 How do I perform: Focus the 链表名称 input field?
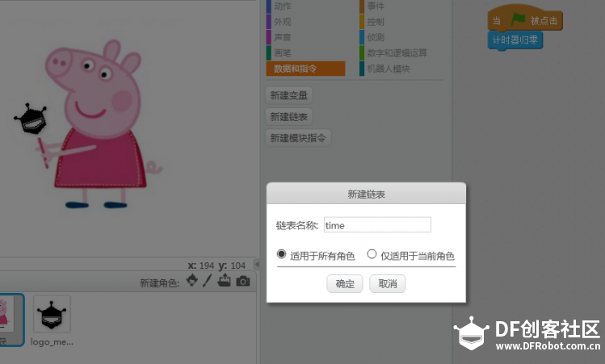click(377, 225)
